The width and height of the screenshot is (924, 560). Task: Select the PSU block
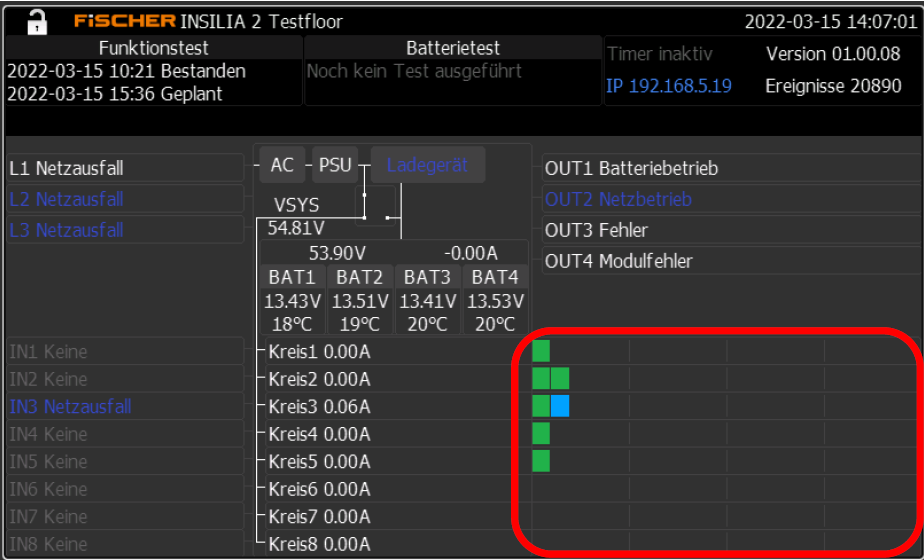coord(335,165)
